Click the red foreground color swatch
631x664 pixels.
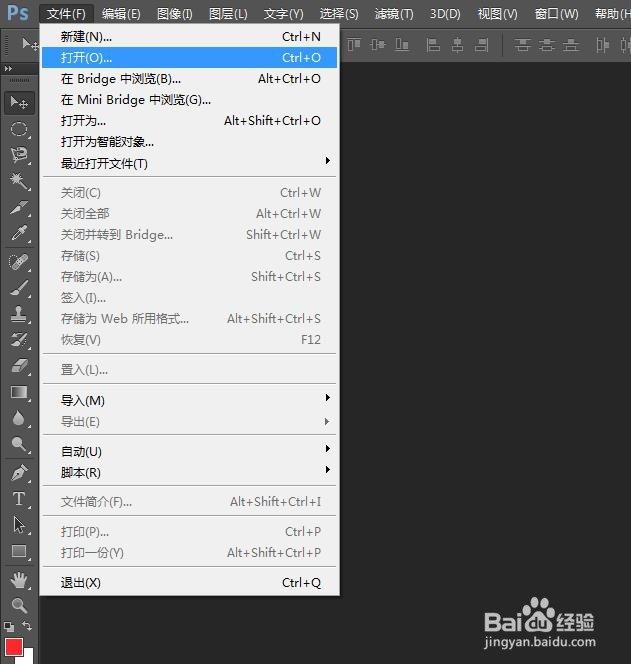click(x=14, y=647)
